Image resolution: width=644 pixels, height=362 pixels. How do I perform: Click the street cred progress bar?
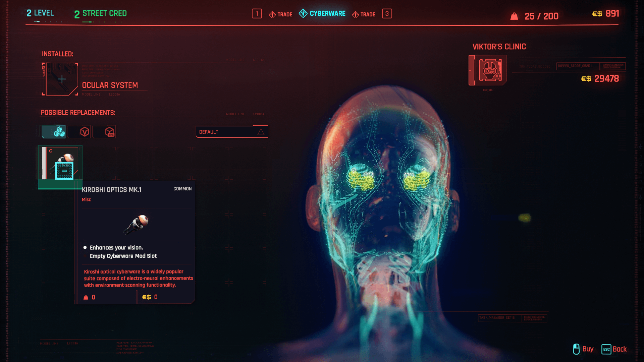point(102,22)
